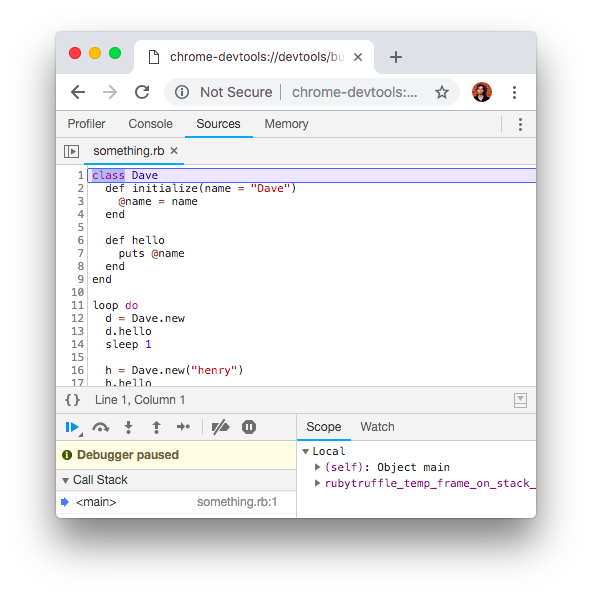Click the Step over icon
592x598 pixels.
pos(101,427)
